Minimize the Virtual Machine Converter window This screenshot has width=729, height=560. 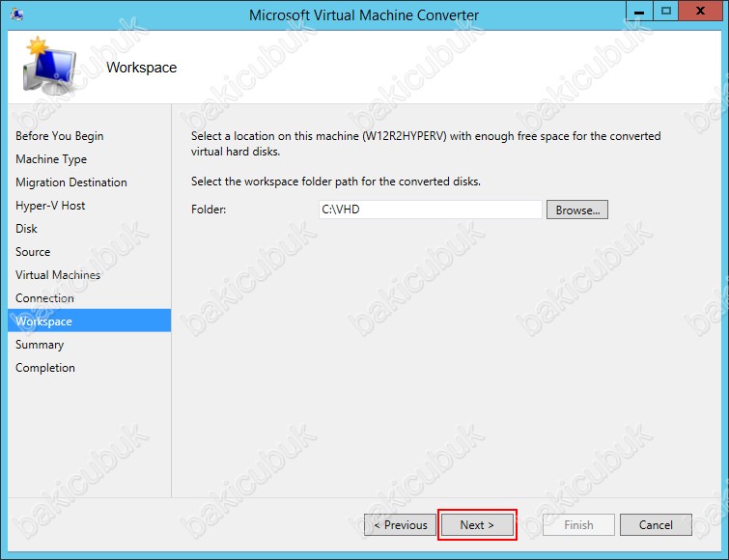[x=639, y=11]
